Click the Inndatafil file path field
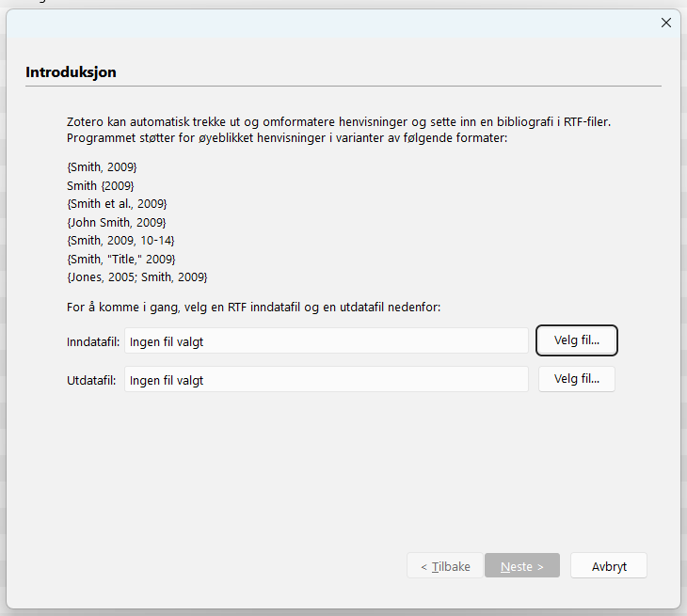 pyautogui.click(x=327, y=340)
